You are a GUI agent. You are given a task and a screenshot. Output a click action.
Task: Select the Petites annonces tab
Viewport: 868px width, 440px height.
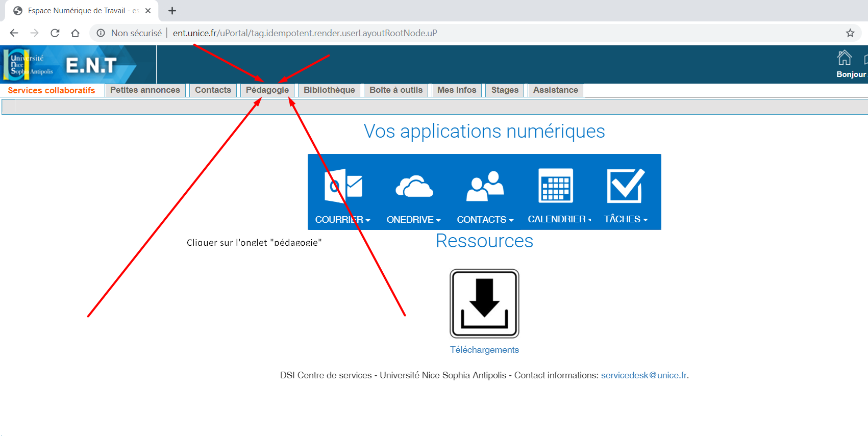[145, 90]
